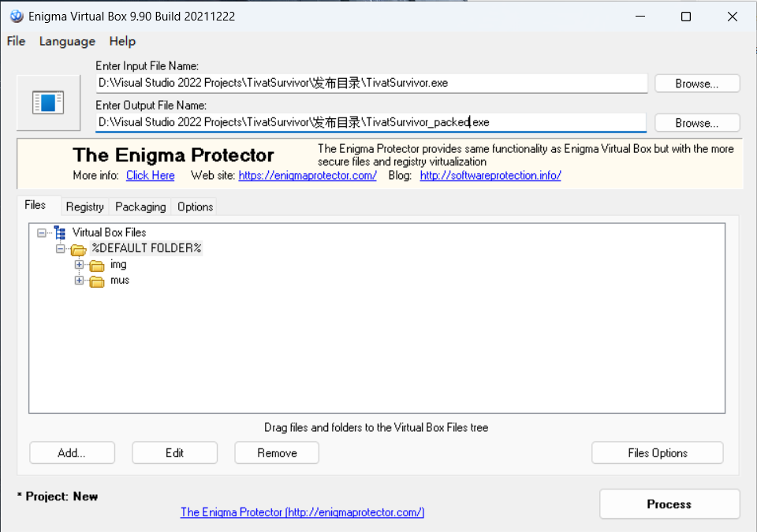Click The Enigma Protector banner heading
Screen dimensions: 757x532
(173, 155)
